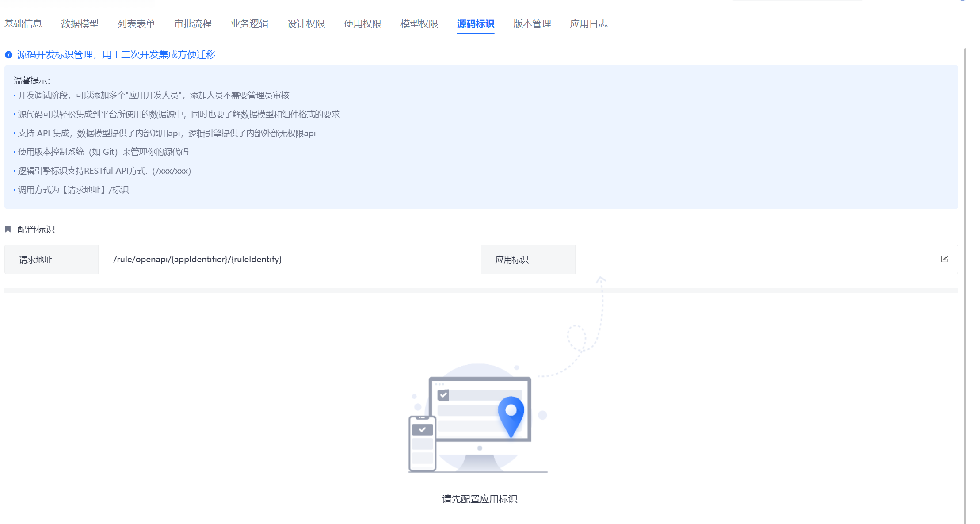This screenshot has width=980, height=524.
Task: Open the 版本管理 tab
Action: (532, 24)
